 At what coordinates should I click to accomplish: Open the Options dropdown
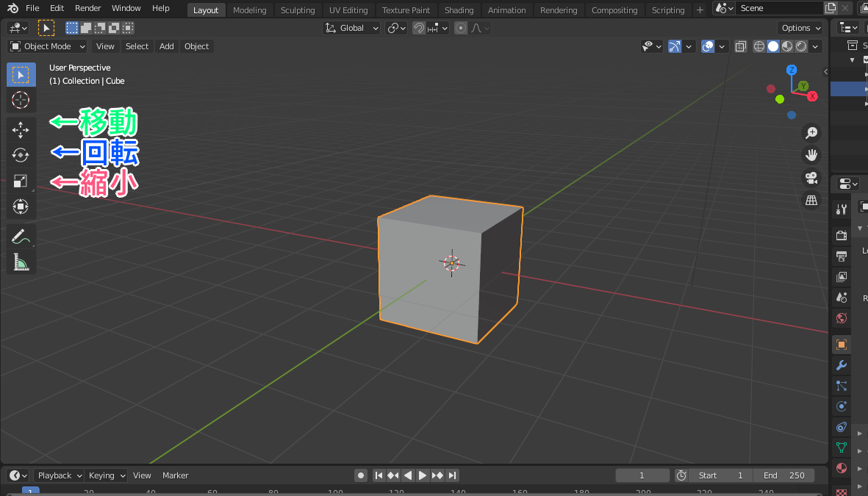800,28
